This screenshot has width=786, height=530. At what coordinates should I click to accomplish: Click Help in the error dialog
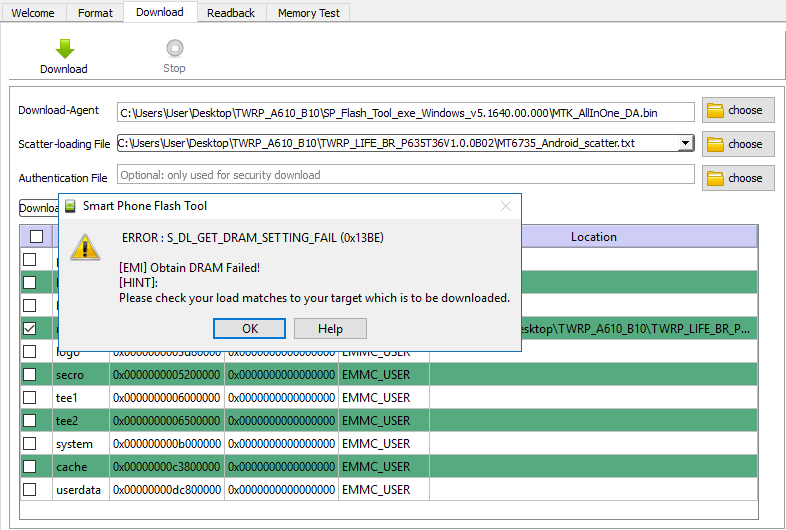coord(330,329)
